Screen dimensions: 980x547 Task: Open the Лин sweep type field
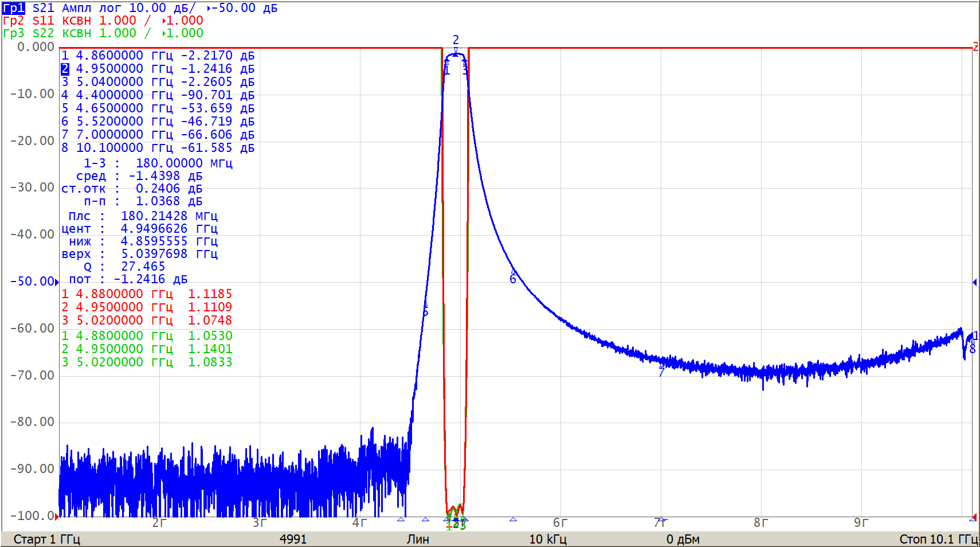click(x=418, y=539)
